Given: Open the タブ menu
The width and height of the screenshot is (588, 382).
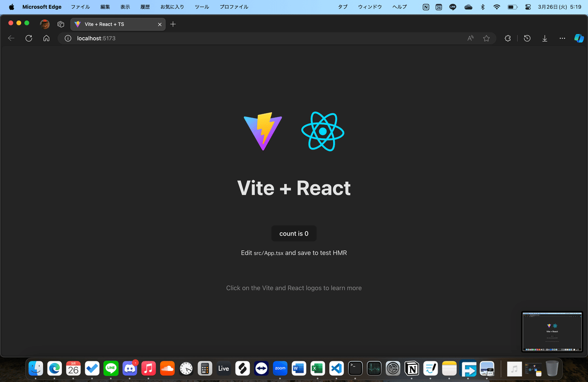Looking at the screenshot, I should (343, 7).
